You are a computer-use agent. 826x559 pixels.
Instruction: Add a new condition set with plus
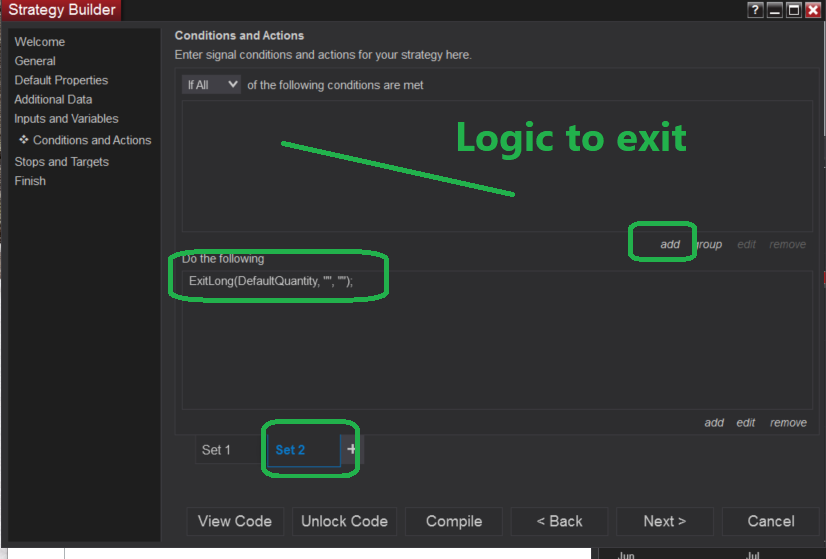point(350,450)
